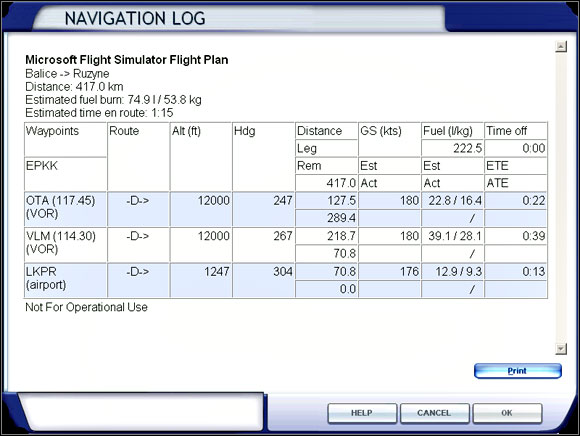Click the Distance: 417.0 km line
580x436 pixels.
coord(74,87)
